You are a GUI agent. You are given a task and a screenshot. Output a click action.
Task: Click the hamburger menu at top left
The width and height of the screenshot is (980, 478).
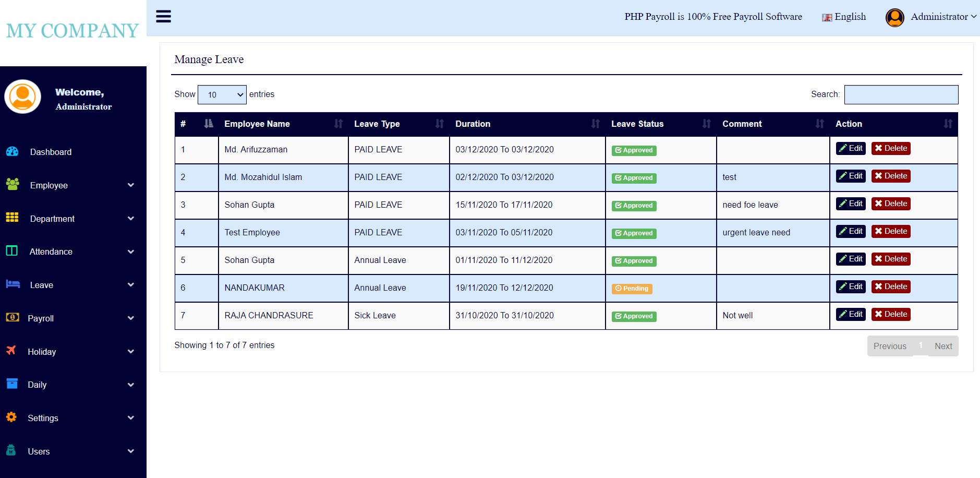[x=163, y=16]
